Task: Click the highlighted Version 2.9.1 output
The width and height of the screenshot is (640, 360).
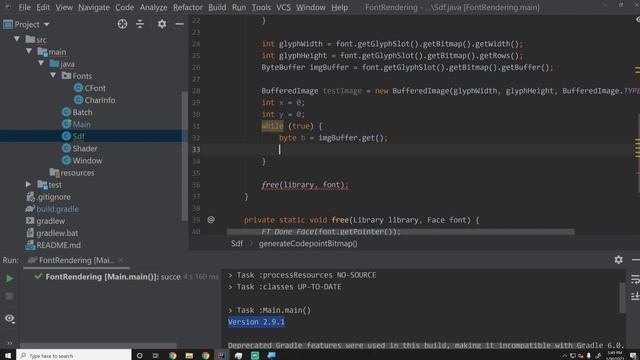Action: 256,322
